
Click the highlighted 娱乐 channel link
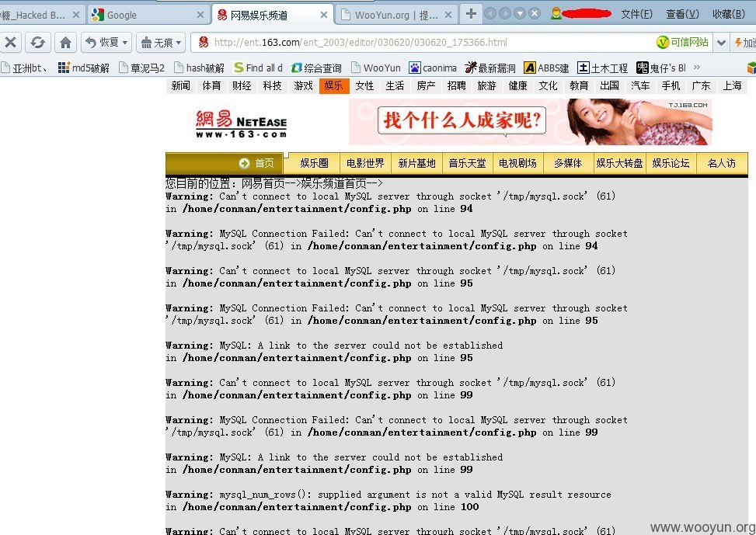(x=334, y=85)
